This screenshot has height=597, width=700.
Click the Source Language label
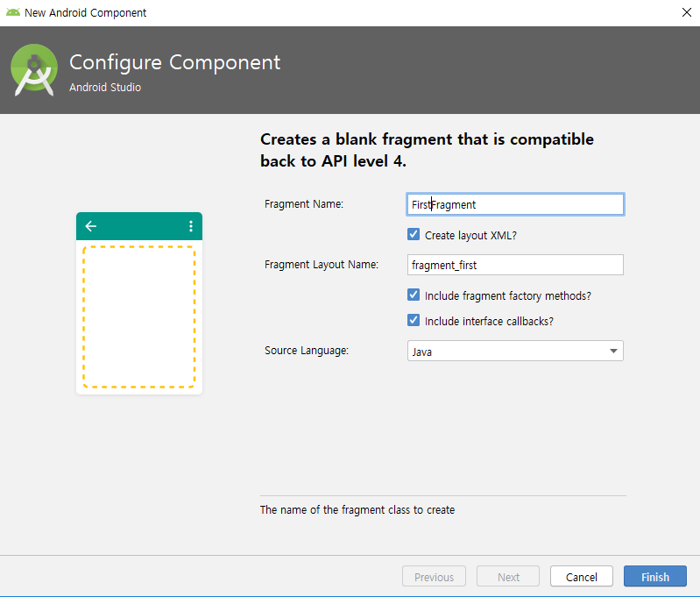pos(307,351)
